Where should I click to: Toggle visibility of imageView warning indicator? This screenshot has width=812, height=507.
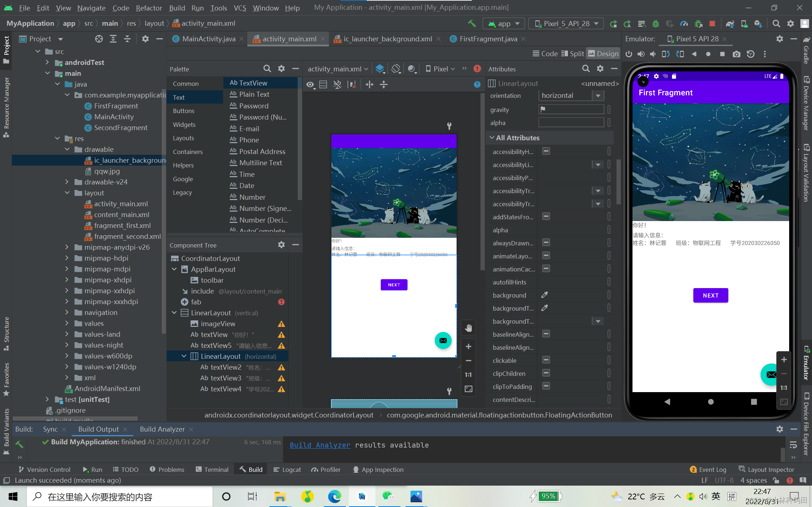tap(282, 324)
